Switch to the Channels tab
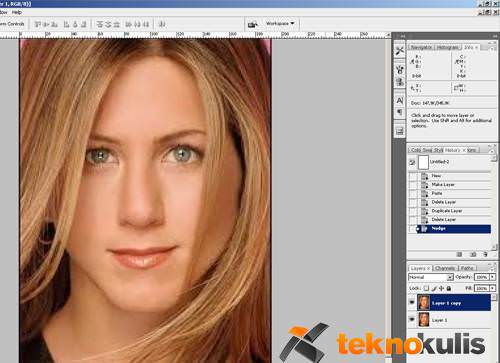Viewport: 500px width, 363px height. tap(445, 268)
